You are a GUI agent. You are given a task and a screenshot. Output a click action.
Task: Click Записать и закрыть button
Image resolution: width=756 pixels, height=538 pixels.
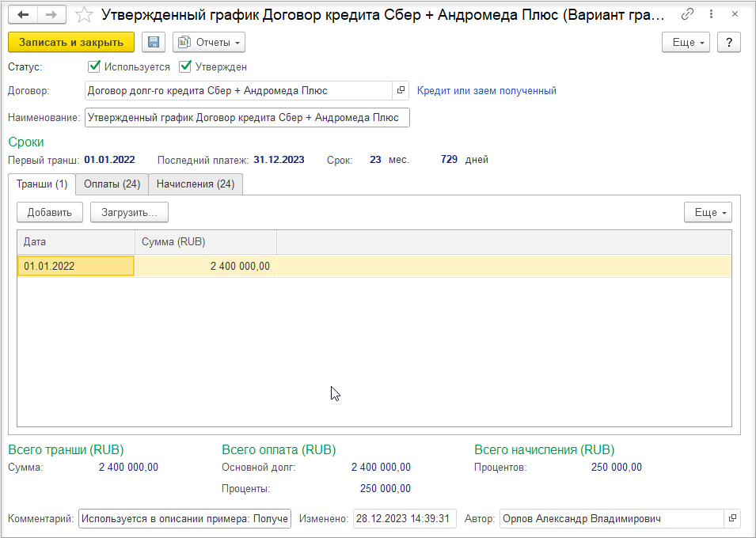(71, 43)
